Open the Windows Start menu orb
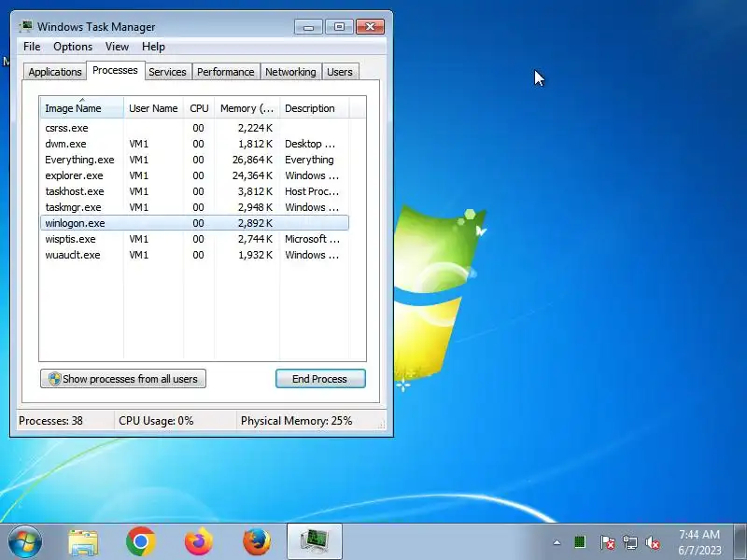747x560 pixels. coord(24,541)
